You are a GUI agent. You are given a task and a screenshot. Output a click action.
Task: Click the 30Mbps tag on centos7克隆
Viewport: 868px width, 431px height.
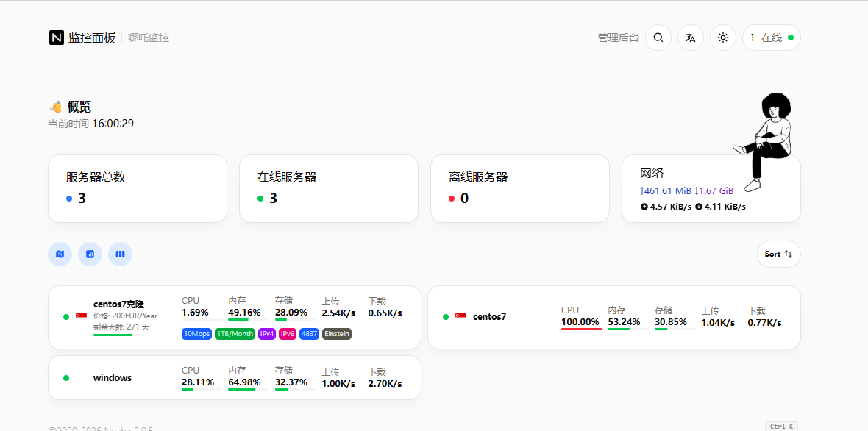tap(197, 334)
